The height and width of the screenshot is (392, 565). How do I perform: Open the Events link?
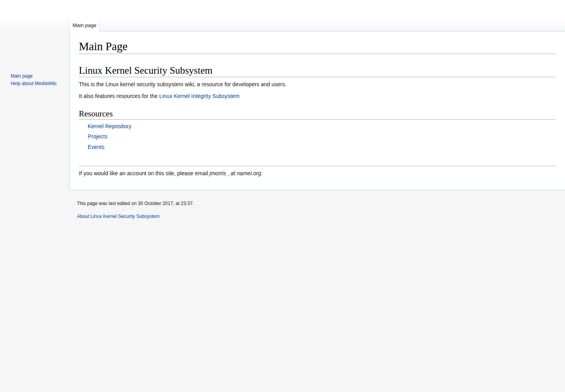click(x=96, y=147)
